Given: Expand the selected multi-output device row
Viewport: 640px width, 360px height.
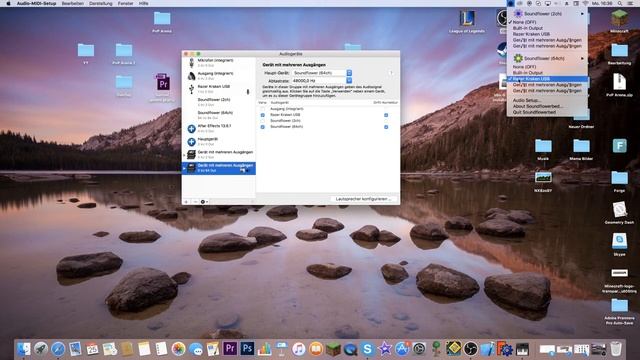Looking at the screenshot, I should point(184,168).
